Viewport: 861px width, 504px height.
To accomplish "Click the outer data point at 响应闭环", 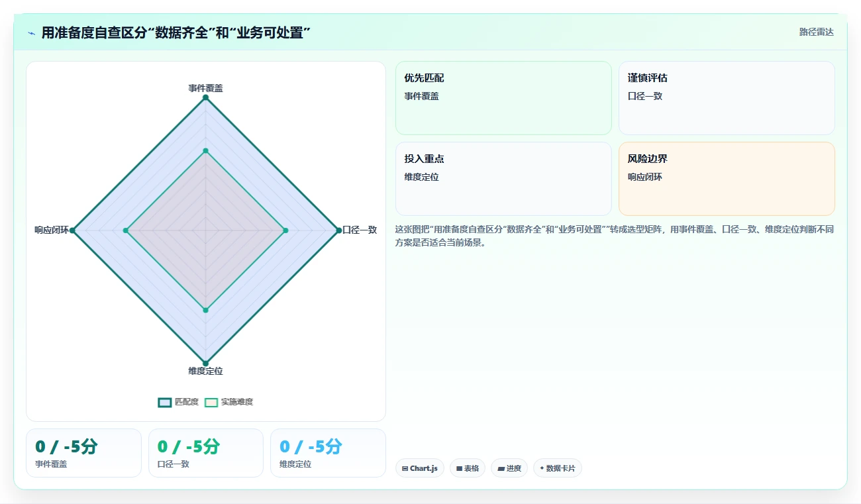I will [x=73, y=230].
